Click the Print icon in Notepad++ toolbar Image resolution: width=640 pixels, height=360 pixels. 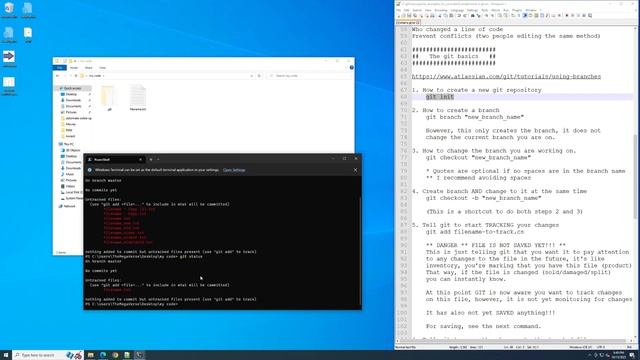(432, 16)
